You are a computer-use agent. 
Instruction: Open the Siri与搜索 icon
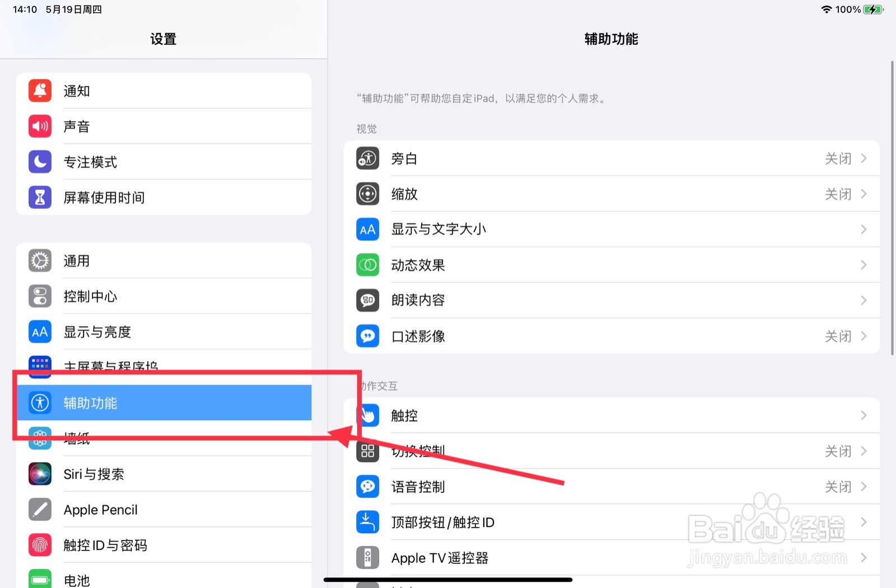click(x=40, y=474)
